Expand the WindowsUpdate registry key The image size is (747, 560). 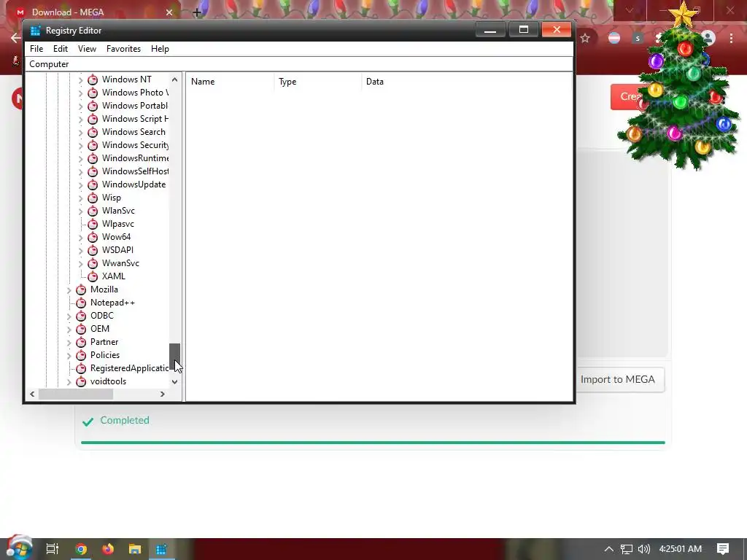tap(80, 184)
